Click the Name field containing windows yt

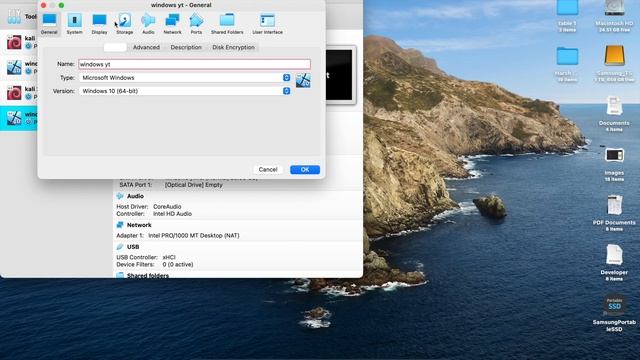[x=194, y=64]
